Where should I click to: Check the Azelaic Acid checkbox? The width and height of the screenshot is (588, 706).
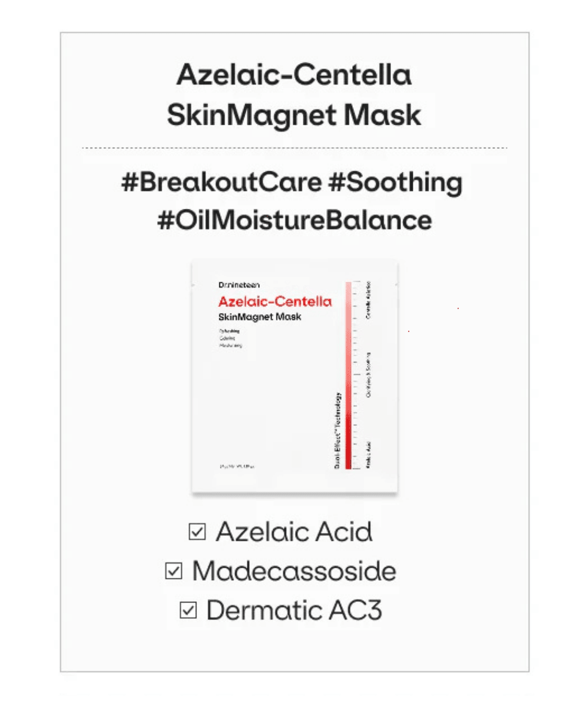tap(197, 532)
